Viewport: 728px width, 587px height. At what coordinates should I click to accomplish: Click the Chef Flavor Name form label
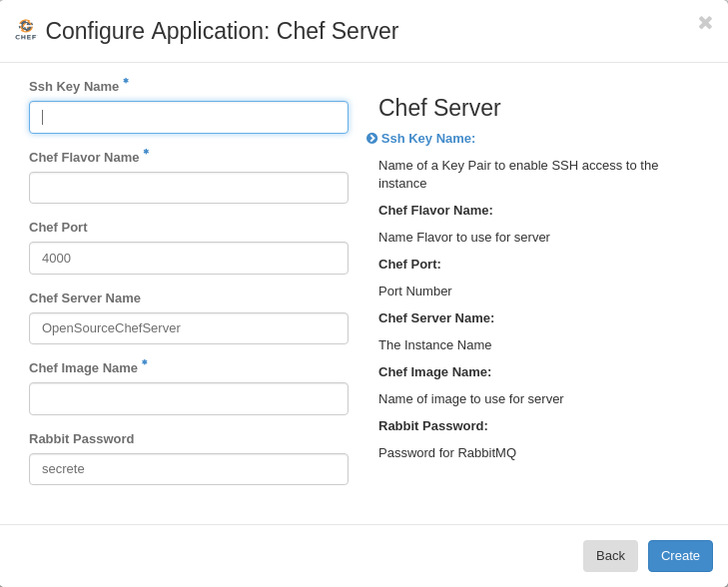(x=84, y=158)
